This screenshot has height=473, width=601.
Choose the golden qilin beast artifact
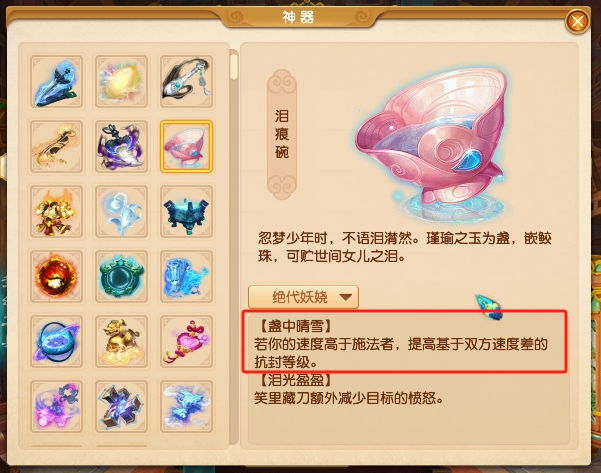(x=56, y=146)
